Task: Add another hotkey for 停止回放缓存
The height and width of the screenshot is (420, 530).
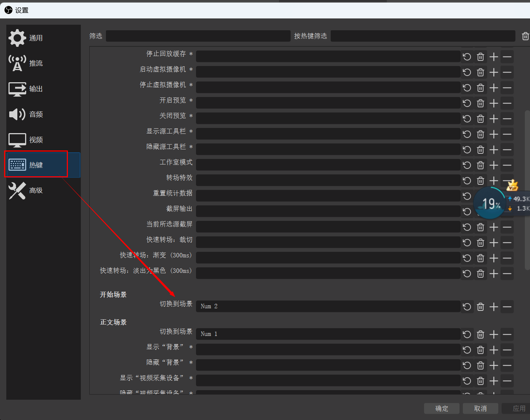Action: 494,57
